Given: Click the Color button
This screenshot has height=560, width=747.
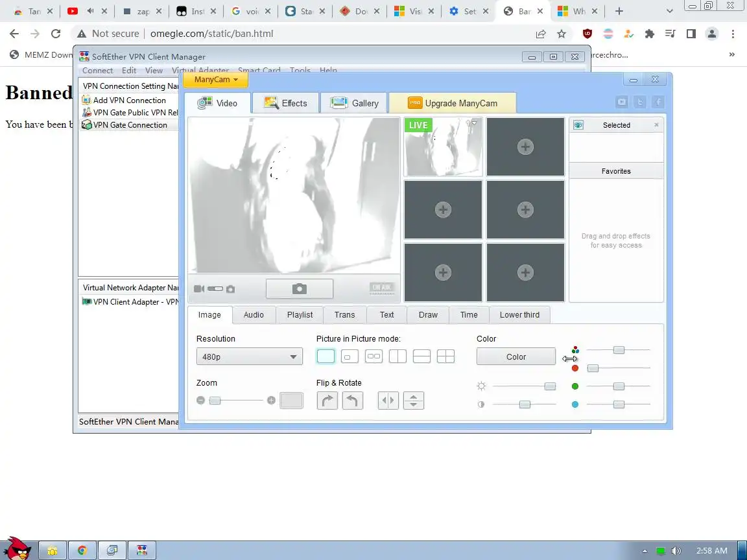Looking at the screenshot, I should (x=516, y=356).
